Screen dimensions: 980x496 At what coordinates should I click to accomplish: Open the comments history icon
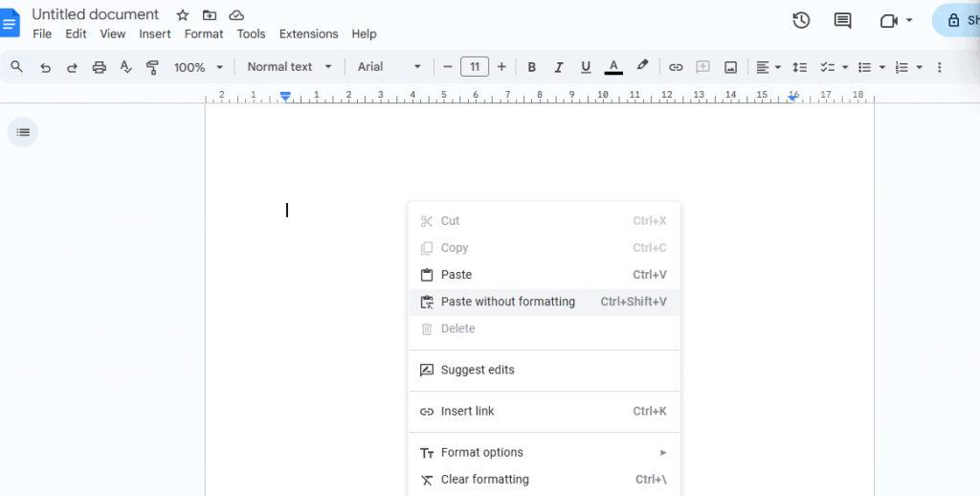click(x=842, y=20)
